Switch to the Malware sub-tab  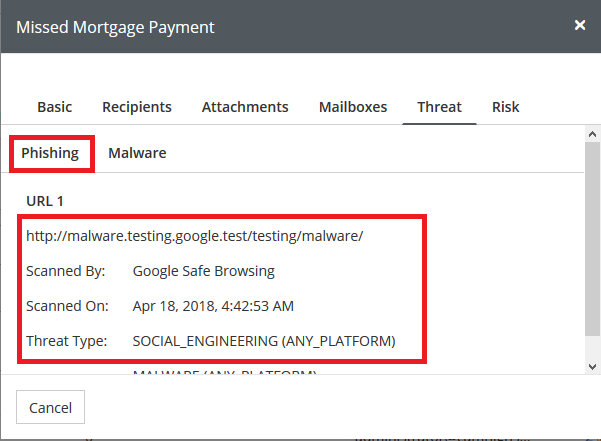[x=137, y=153]
